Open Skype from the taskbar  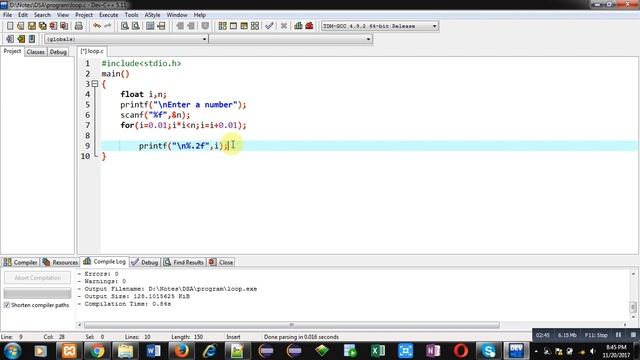coord(489,351)
